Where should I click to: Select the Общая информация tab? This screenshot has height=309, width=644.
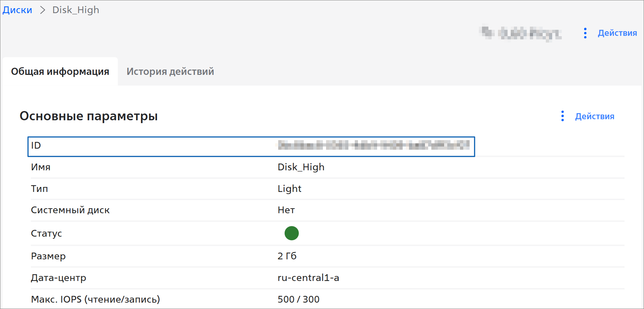point(60,71)
